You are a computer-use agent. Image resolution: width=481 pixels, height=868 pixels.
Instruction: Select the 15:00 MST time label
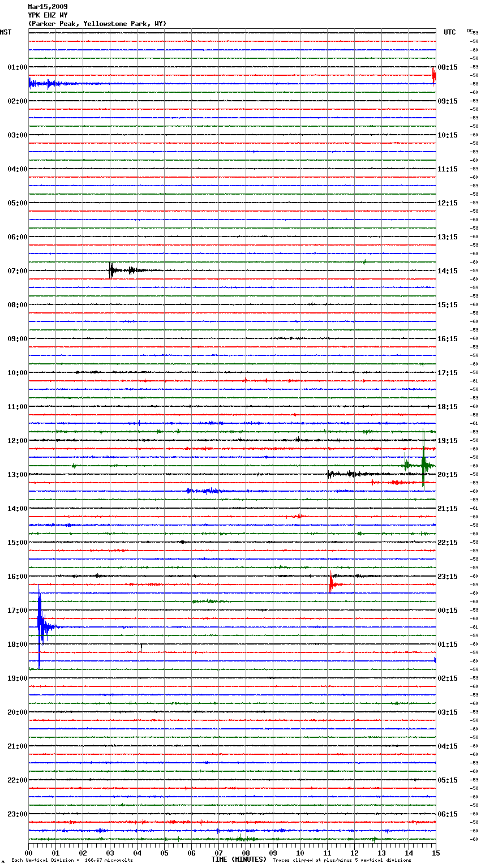coord(18,543)
